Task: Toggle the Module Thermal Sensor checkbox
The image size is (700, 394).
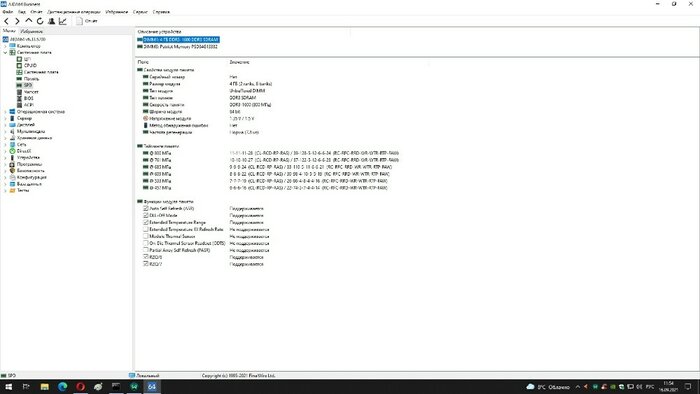Action: pos(146,236)
